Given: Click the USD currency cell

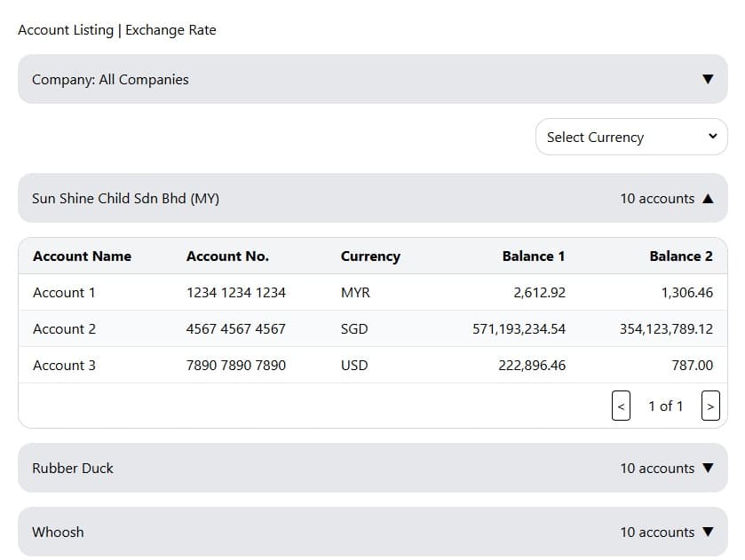Looking at the screenshot, I should [x=354, y=366].
